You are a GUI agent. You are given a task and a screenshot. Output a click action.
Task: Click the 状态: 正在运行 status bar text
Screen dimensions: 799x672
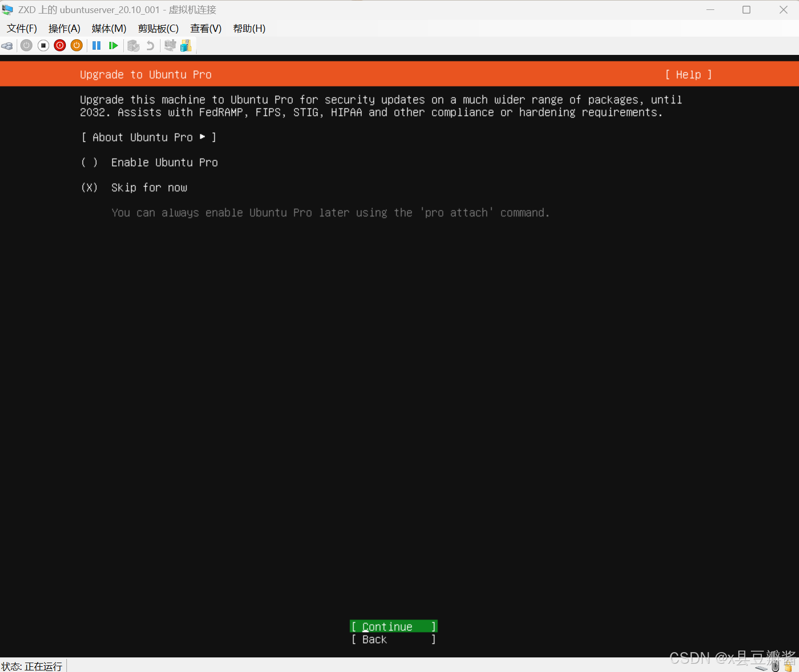[32, 666]
